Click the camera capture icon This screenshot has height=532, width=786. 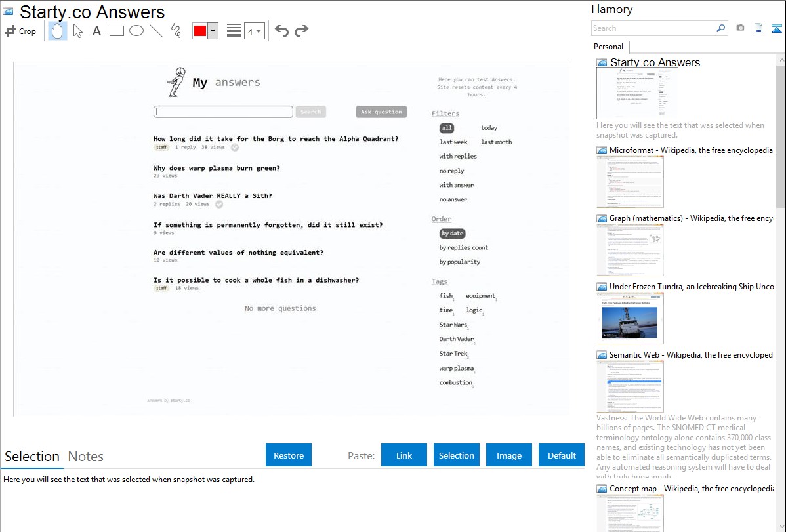740,28
